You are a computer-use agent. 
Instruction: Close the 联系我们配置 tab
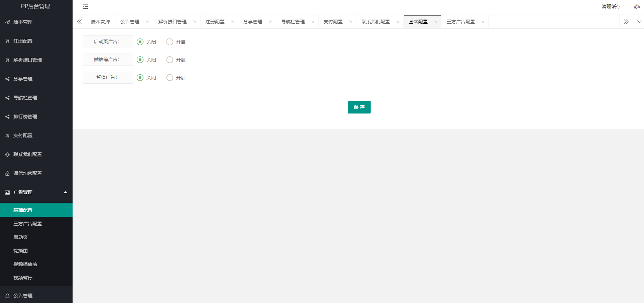[398, 22]
